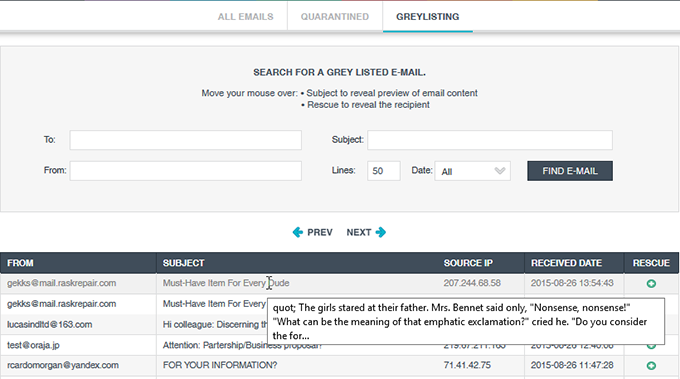Rescue the first gekks@mail.raskrepair.com email
The width and height of the screenshot is (680, 379).
click(651, 284)
